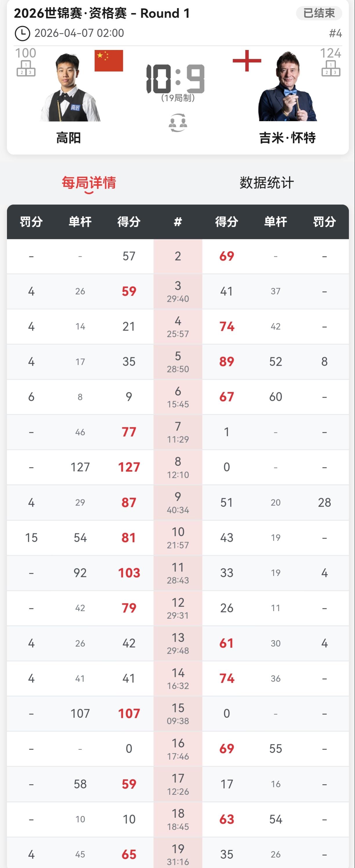Click the player name 高阳
Screen dimensions: 355x868
[68, 138]
